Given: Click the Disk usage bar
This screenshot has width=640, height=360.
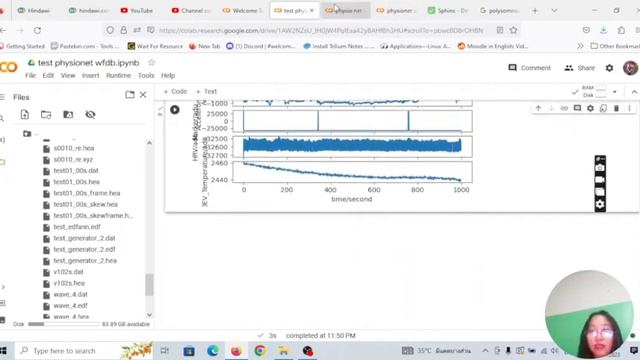Looking at the screenshot, I should coord(63,324).
